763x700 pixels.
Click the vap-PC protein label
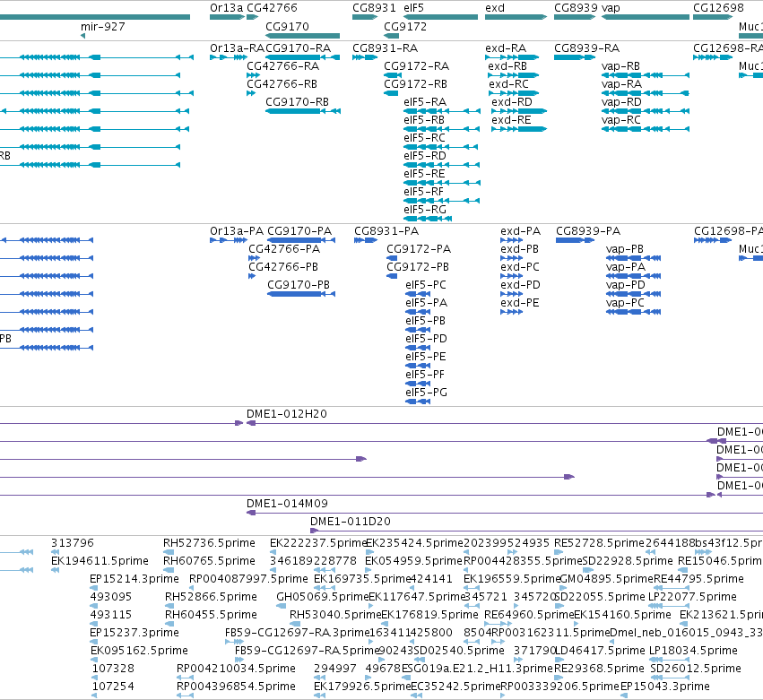click(x=625, y=303)
